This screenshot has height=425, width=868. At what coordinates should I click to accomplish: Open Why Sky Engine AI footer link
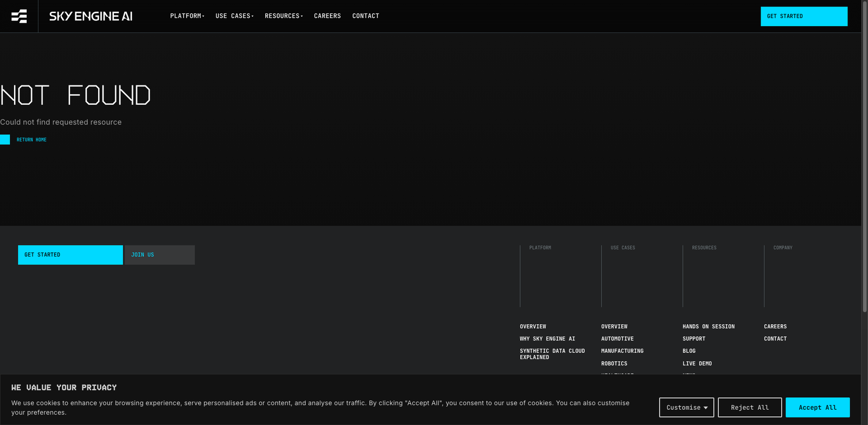click(547, 339)
